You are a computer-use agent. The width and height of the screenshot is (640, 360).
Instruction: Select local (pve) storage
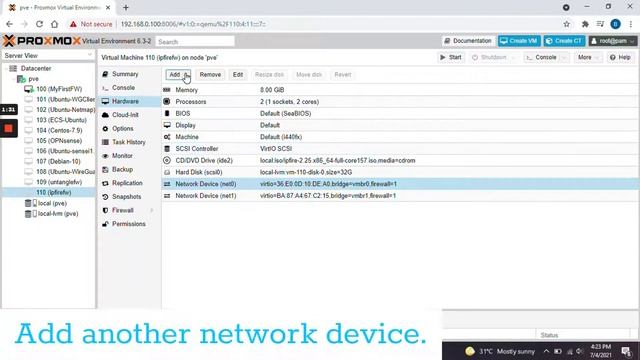52,203
